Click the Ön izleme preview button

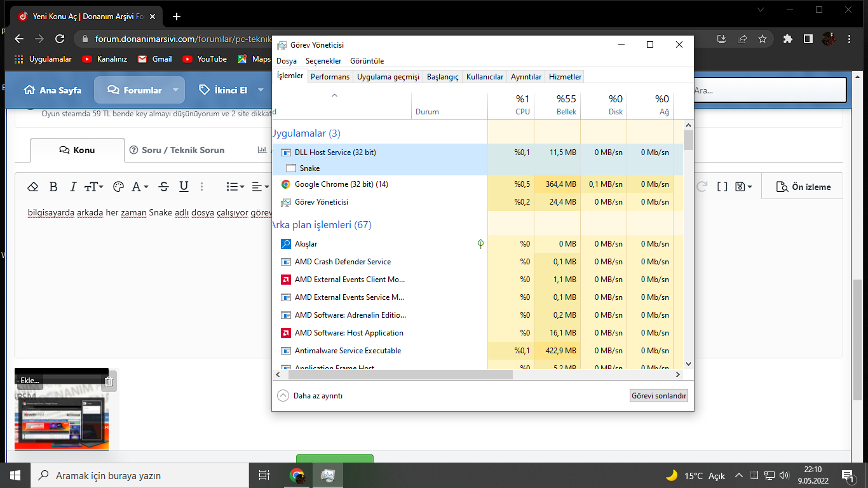[804, 187]
